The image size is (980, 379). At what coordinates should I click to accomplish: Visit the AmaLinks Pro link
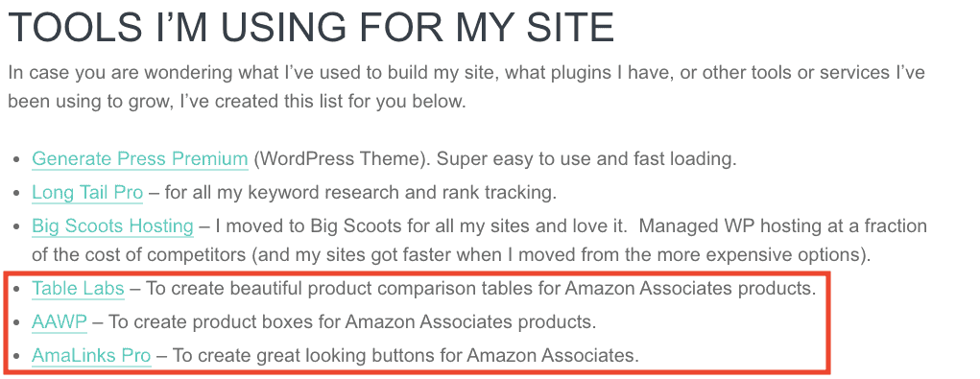91,355
